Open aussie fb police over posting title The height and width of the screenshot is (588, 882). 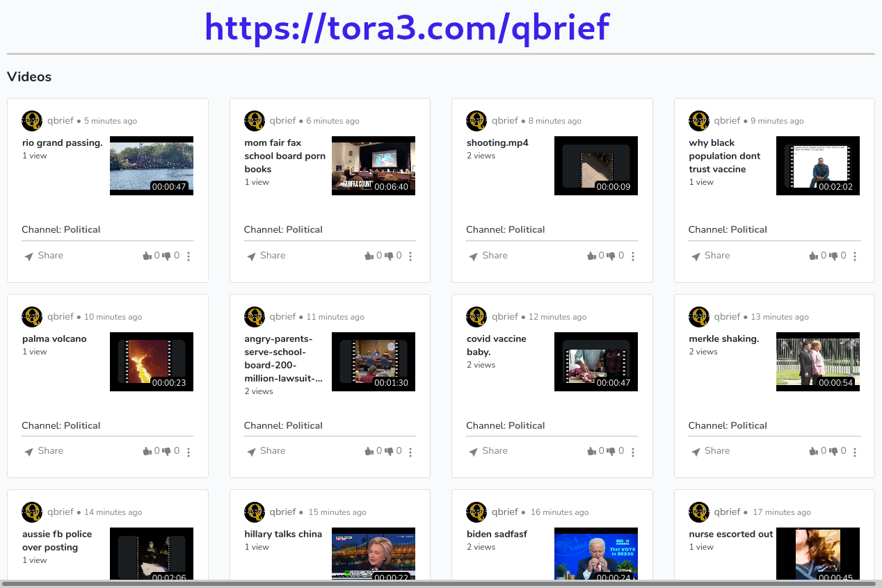tap(56, 541)
